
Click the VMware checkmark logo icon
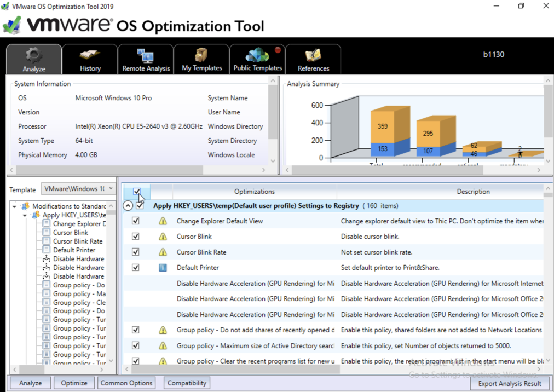point(11,25)
